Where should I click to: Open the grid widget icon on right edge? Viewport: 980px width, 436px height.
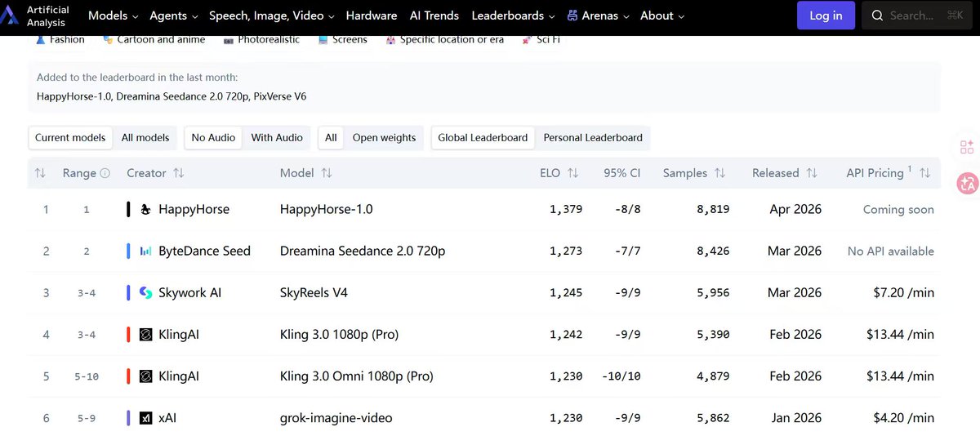coord(967,147)
